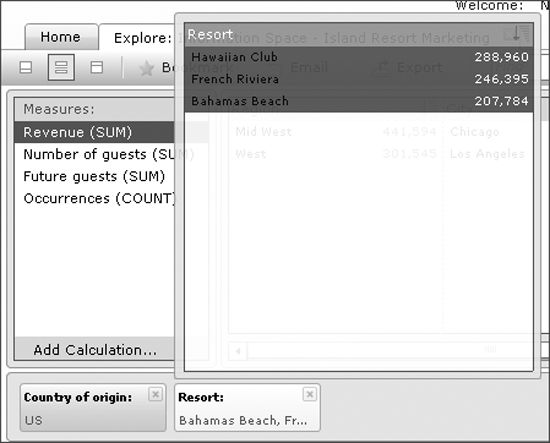Select the stacked rows layout icon
The width and height of the screenshot is (550, 443).
pyautogui.click(x=61, y=67)
